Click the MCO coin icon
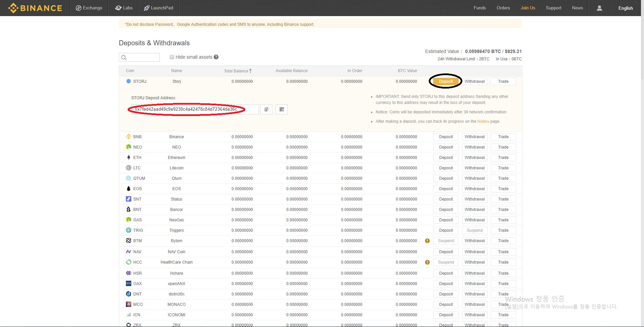 pos(129,304)
